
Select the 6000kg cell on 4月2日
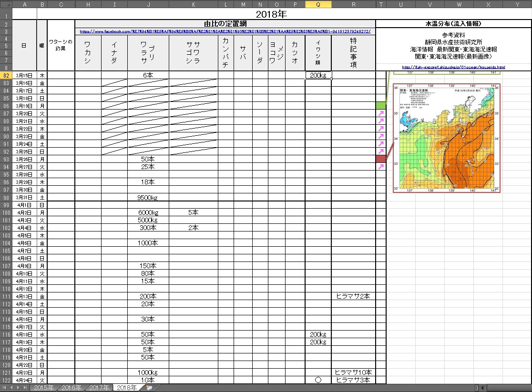(148, 212)
